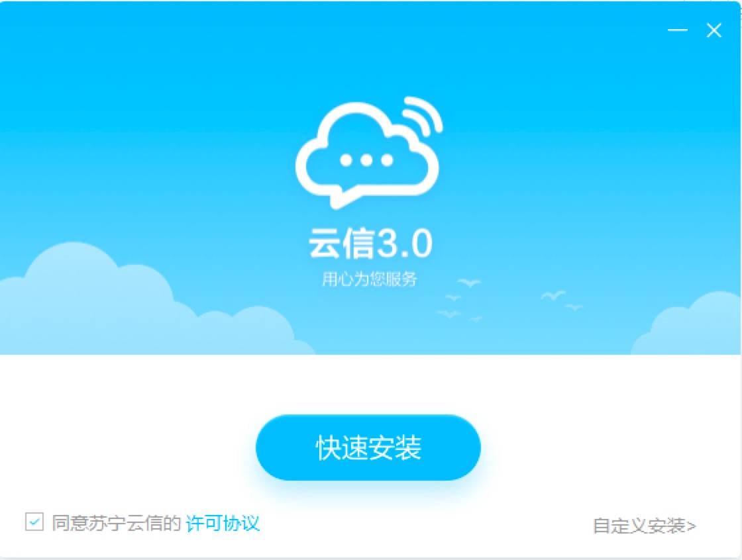
Task: Click empty white area above 快速安装 button
Action: 368,383
